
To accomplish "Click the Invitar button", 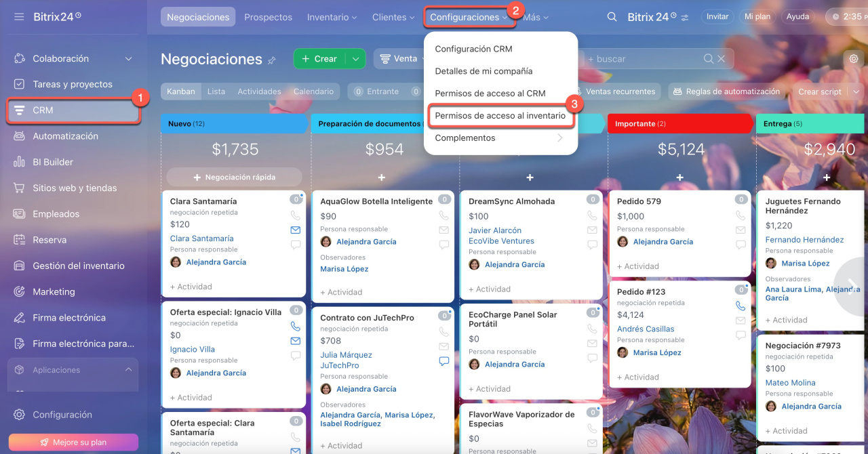I will click(717, 16).
